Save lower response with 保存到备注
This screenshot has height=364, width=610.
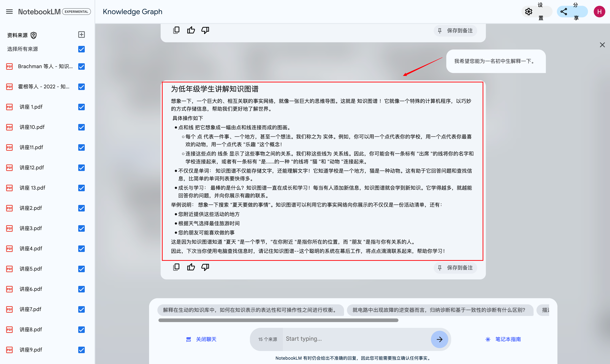pyautogui.click(x=455, y=268)
